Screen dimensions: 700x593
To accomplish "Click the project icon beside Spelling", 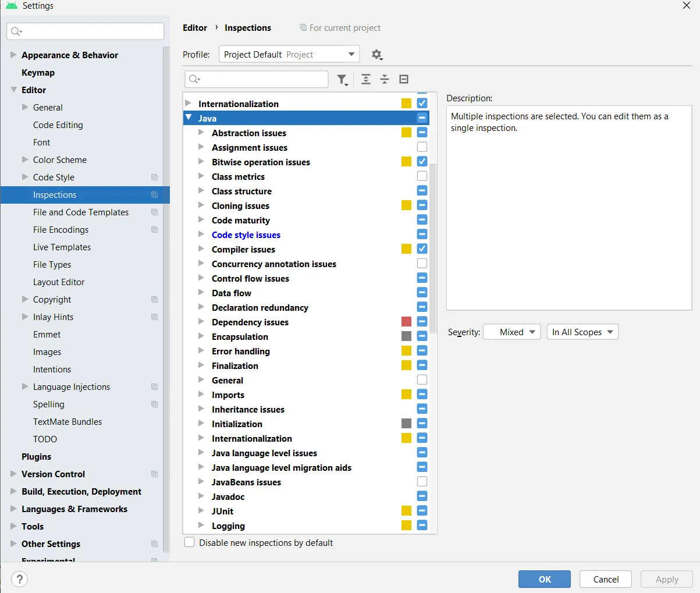I will [154, 404].
